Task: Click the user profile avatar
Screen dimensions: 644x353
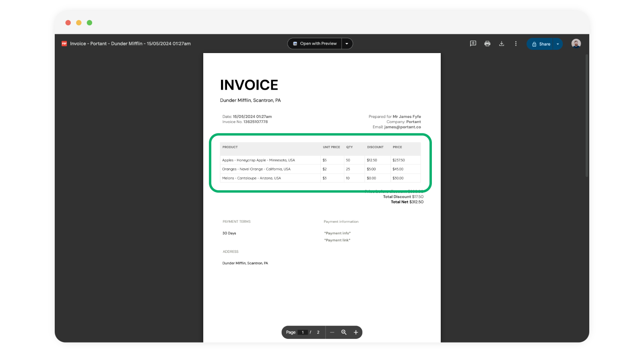Action: click(576, 43)
